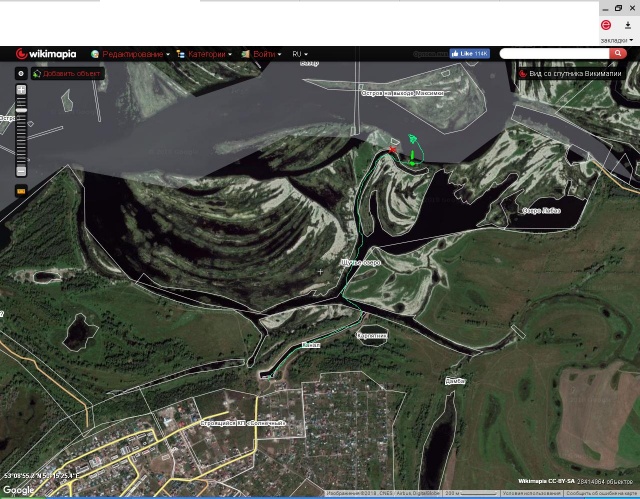Zoom out with the minus button
The image size is (640, 499).
[x=21, y=171]
